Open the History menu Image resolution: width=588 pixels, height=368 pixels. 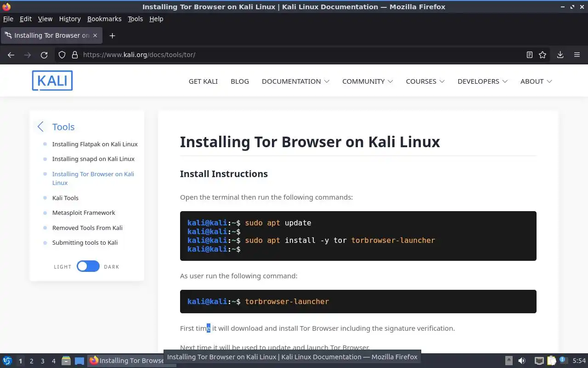[x=70, y=19]
